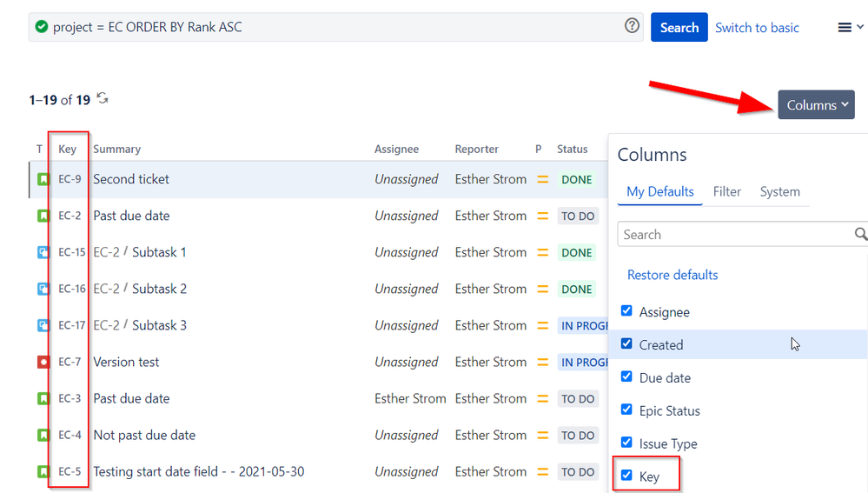The width and height of the screenshot is (868, 493).
Task: Click the blue Search button
Action: coord(679,27)
